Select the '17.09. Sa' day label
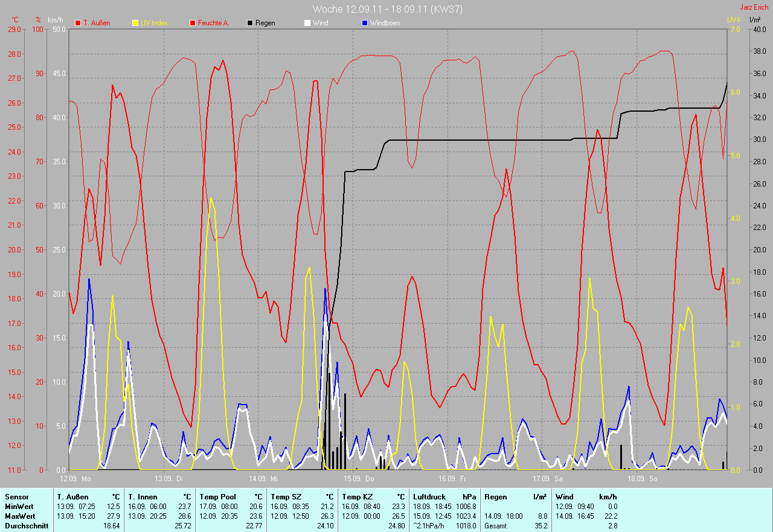Viewport: 773px width, 532px height. click(x=548, y=479)
